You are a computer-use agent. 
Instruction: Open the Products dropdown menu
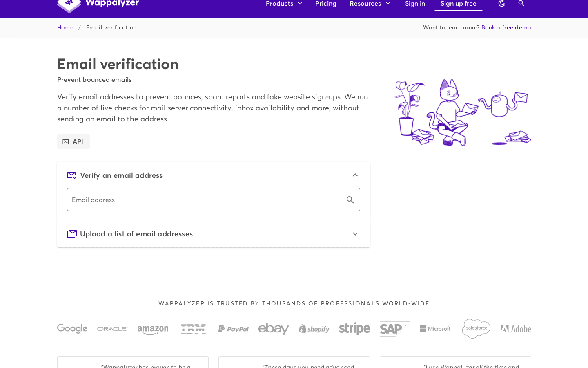[x=284, y=3]
